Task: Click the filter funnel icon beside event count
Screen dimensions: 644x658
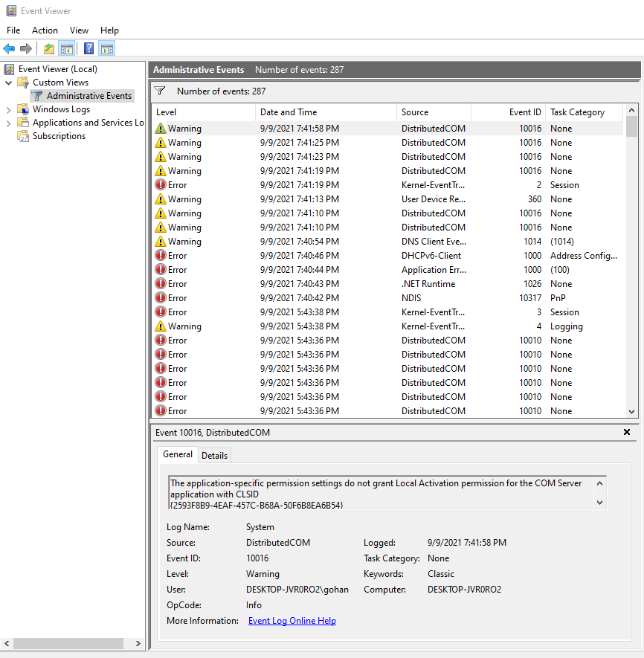Action: pos(160,91)
